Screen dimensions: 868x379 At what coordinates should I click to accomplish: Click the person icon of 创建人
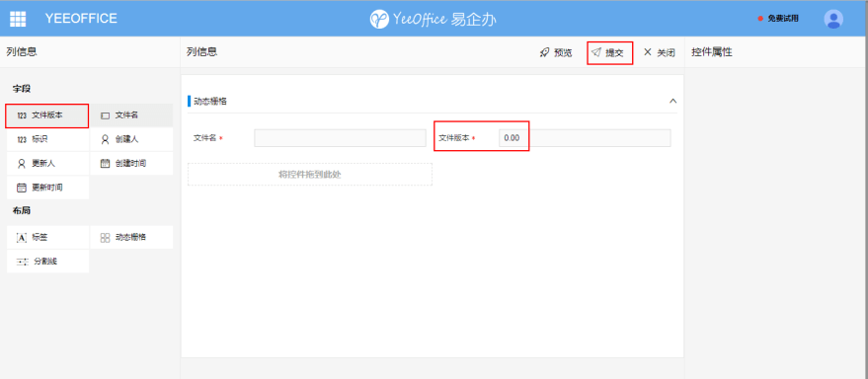(106, 139)
